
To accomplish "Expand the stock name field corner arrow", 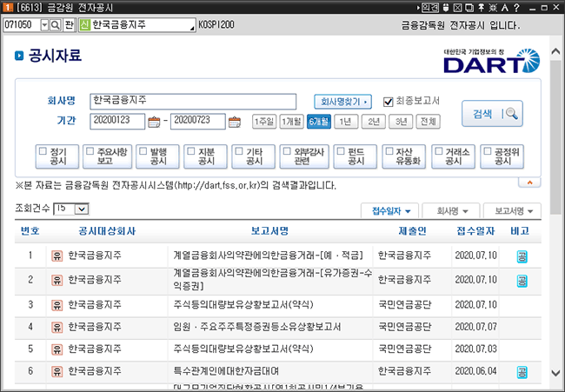I will (x=192, y=29).
